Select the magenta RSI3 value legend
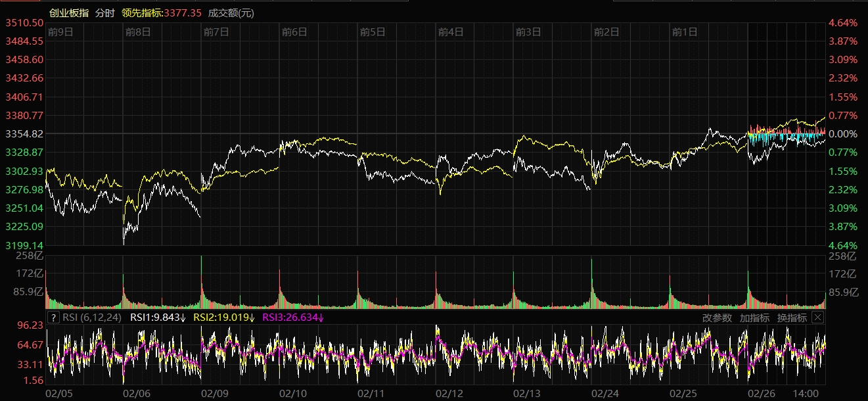868x401 pixels. [293, 318]
